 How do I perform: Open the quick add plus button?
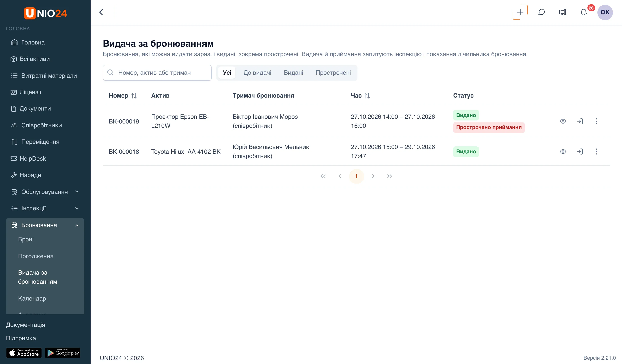point(520,12)
